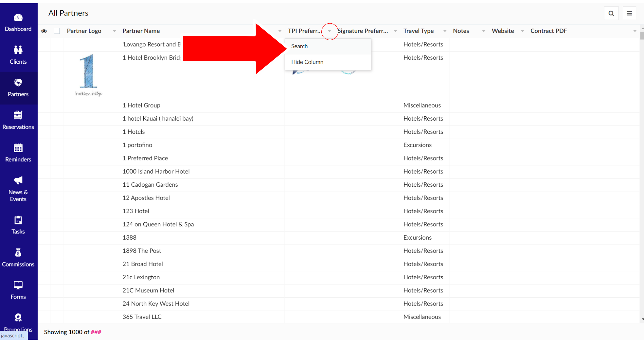Click the 1 Hotel Brooklyn Bridge logo thumbnail
This screenshot has height=343, width=644.
88,75
